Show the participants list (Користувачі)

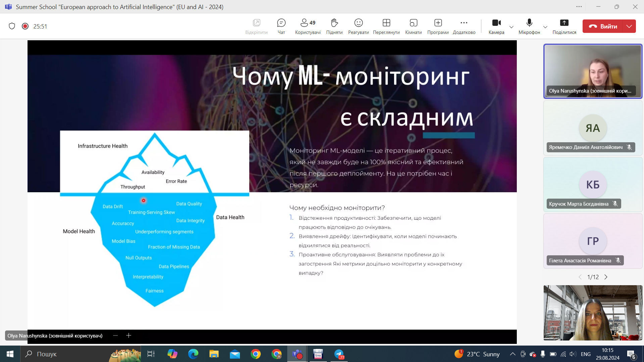pos(307,26)
